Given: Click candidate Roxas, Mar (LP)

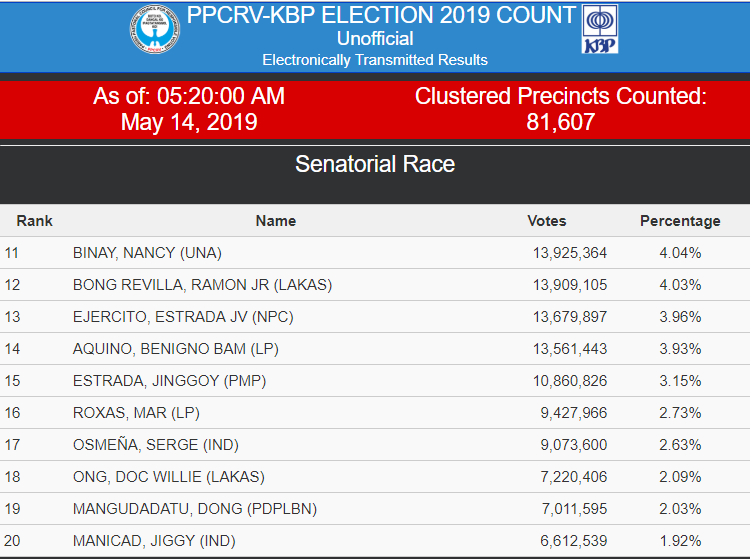Looking at the screenshot, I should (136, 413).
